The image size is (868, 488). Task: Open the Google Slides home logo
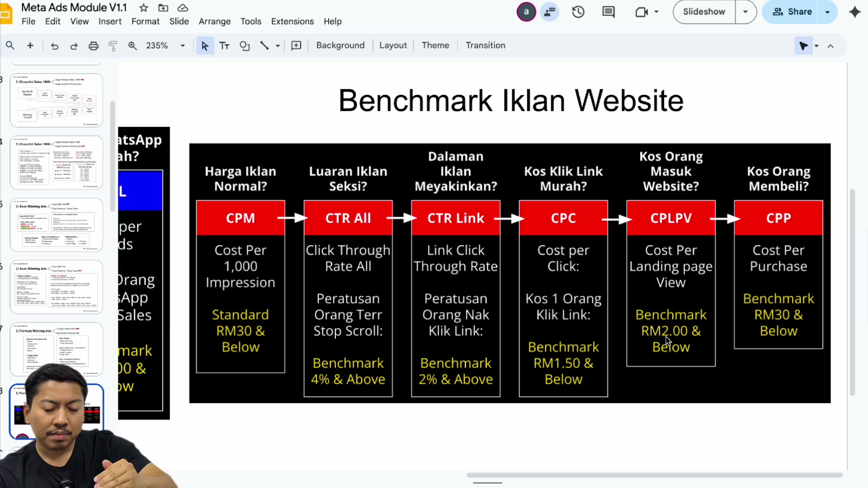6,14
